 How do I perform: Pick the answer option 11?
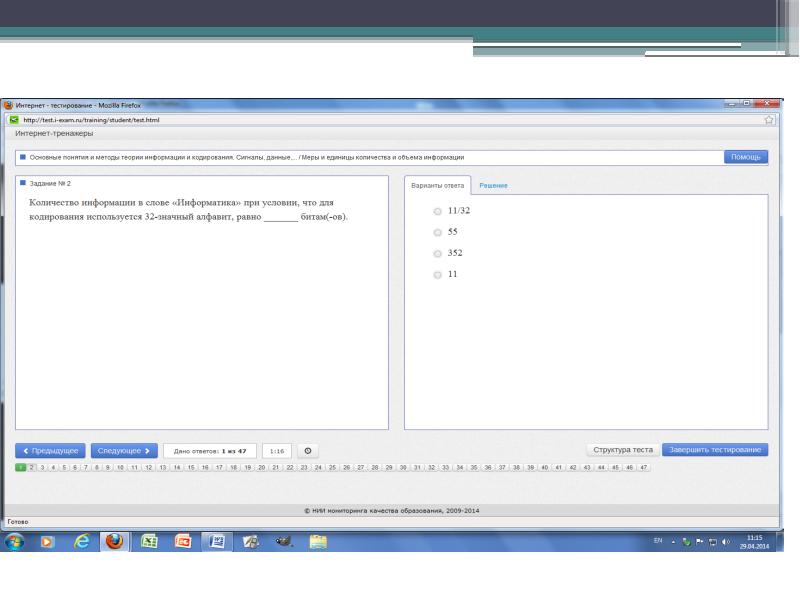pos(437,274)
